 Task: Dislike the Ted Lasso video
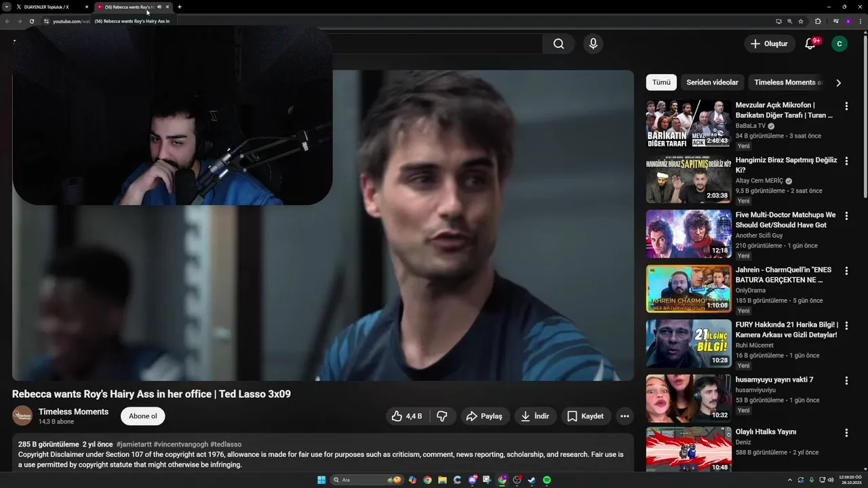point(441,416)
